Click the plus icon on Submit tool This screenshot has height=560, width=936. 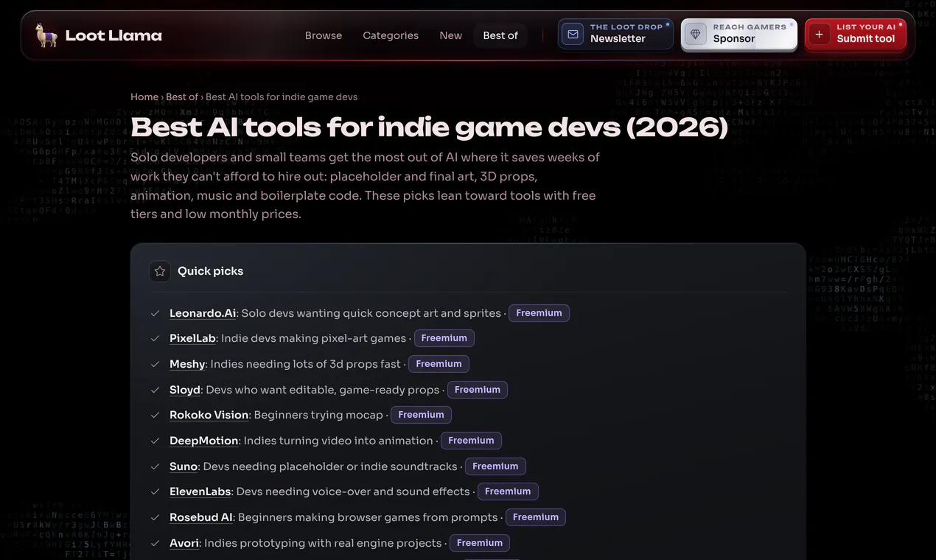(819, 34)
